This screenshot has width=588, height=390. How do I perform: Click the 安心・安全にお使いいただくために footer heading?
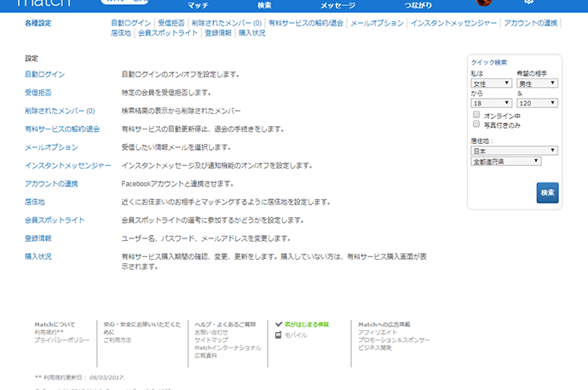tap(142, 328)
